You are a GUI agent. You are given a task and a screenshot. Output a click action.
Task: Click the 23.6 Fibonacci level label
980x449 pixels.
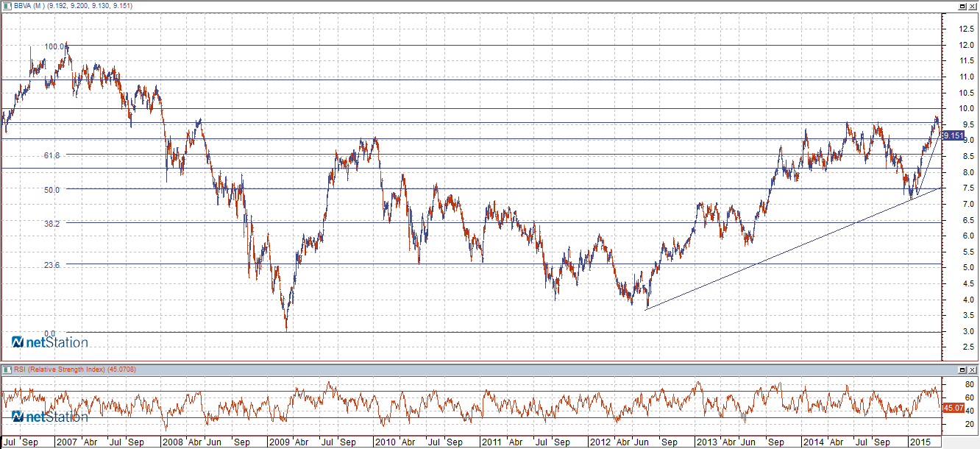(52, 265)
